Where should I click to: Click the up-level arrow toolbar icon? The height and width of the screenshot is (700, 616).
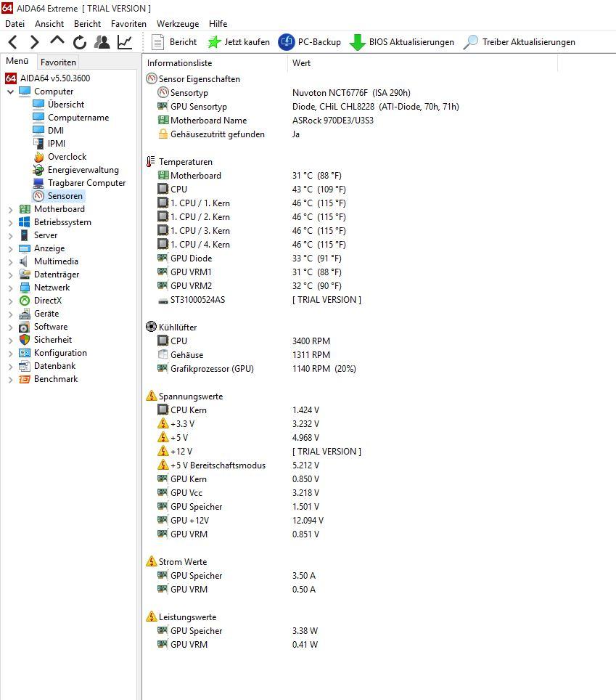57,41
